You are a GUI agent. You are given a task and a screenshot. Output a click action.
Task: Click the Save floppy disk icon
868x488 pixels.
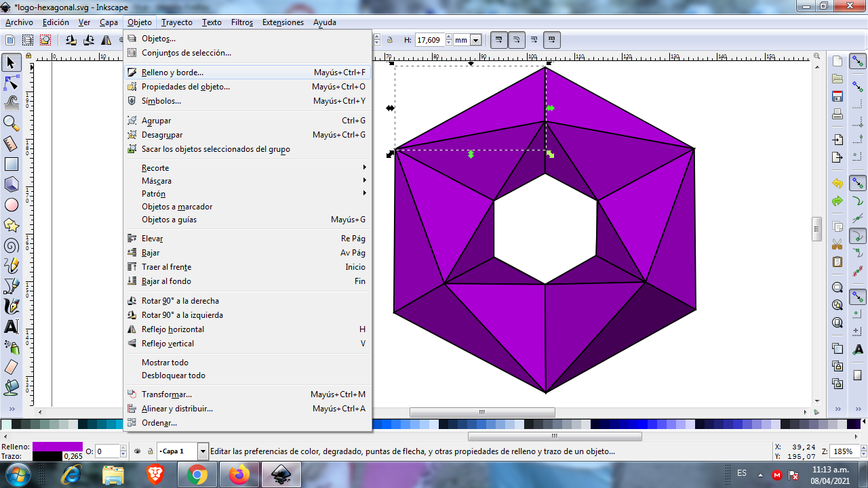[837, 96]
